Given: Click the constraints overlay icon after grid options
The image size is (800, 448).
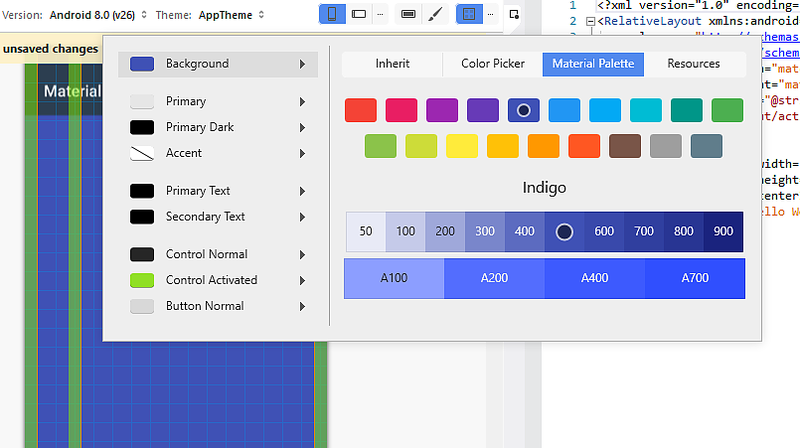Looking at the screenshot, I should click(514, 14).
